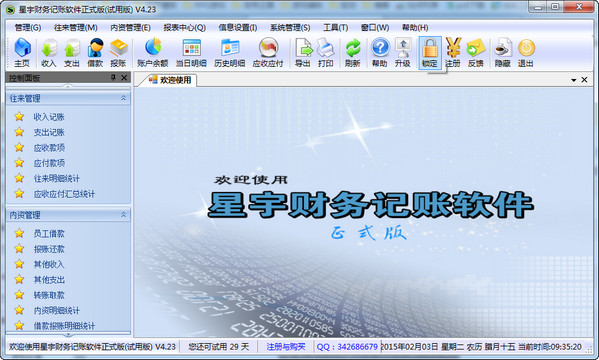This screenshot has height=360, width=599.
Task: Open 其他收入 in sidebar
Action: [49, 264]
